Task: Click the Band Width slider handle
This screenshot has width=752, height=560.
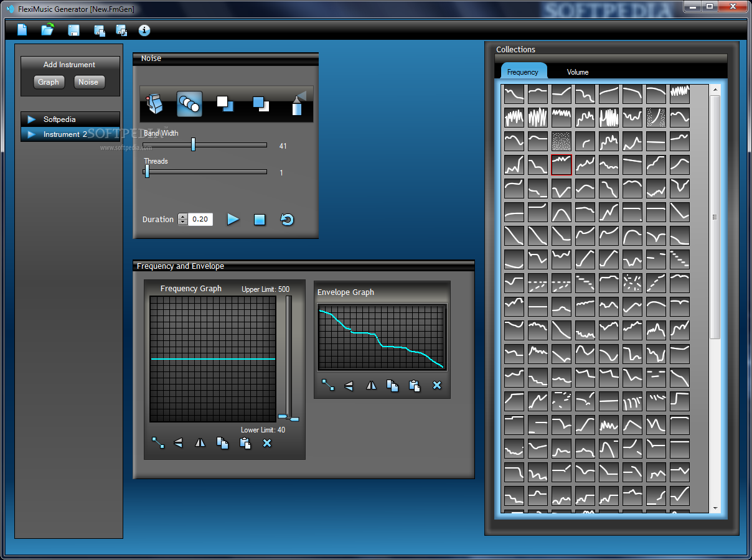Action: pyautogui.click(x=193, y=144)
